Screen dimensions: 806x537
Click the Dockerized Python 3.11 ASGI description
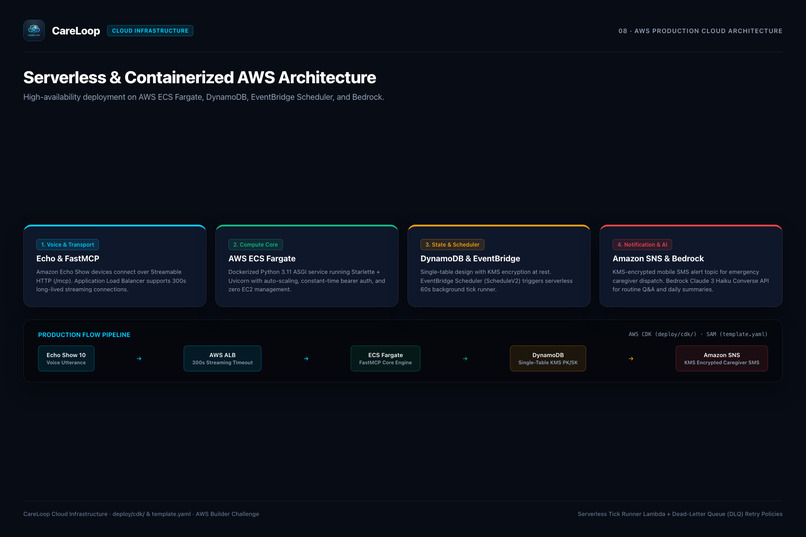click(x=306, y=281)
